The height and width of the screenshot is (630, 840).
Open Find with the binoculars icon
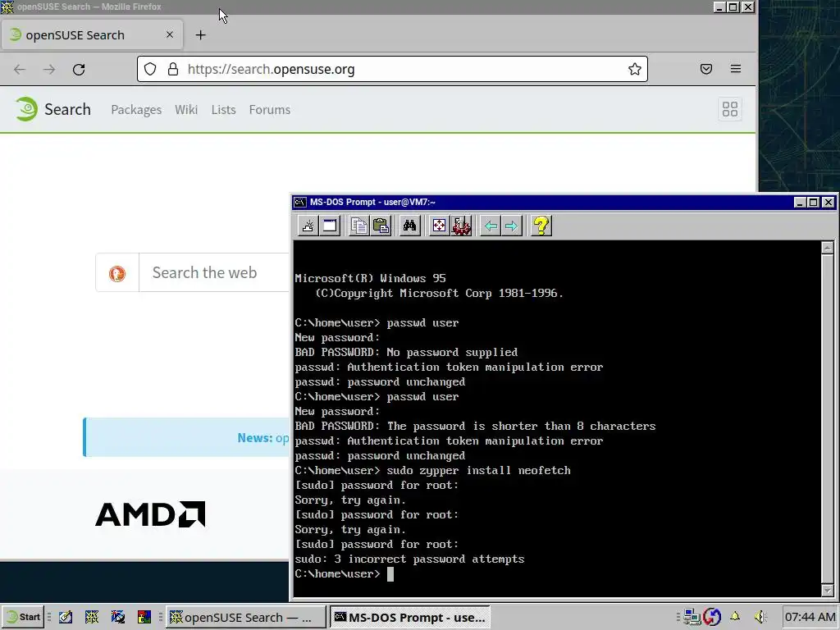point(409,226)
